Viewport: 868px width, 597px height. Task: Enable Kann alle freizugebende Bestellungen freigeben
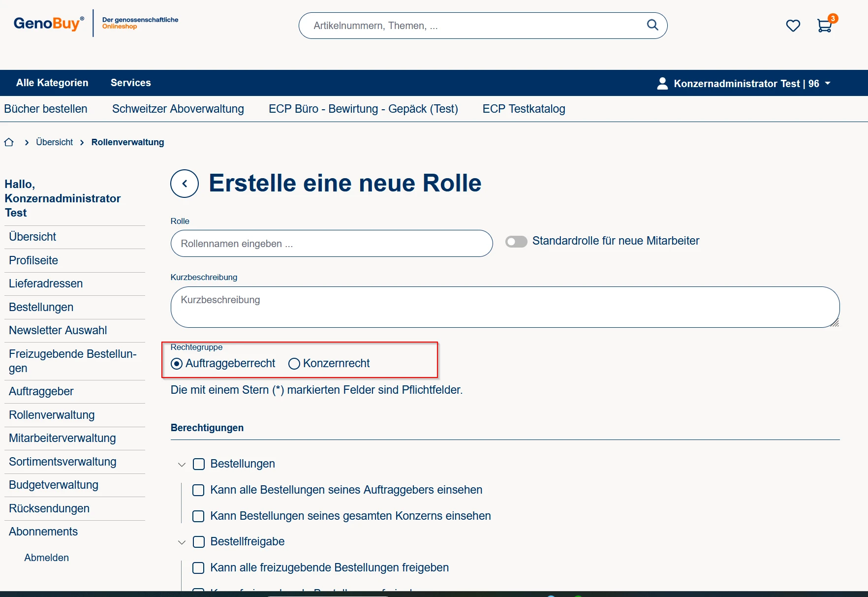point(198,568)
